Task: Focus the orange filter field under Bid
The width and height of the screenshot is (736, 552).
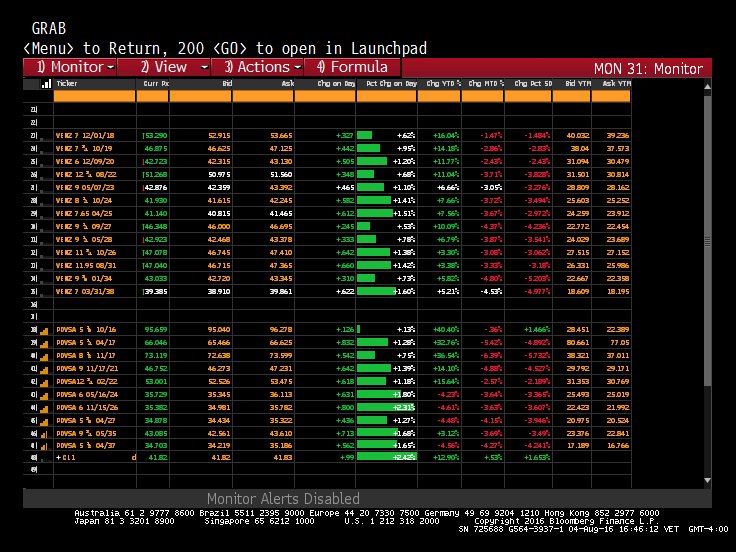Action: pos(201,96)
